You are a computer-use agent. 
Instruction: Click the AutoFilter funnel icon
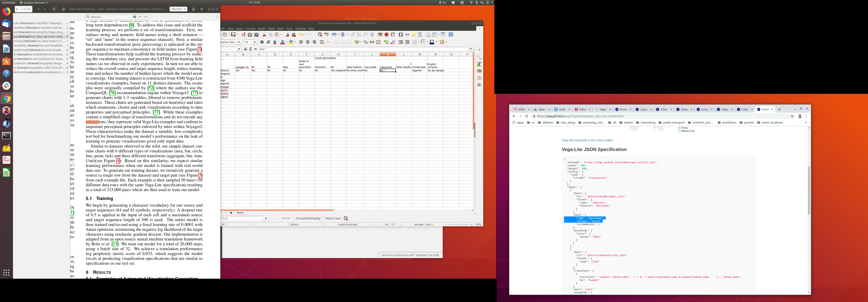click(372, 35)
